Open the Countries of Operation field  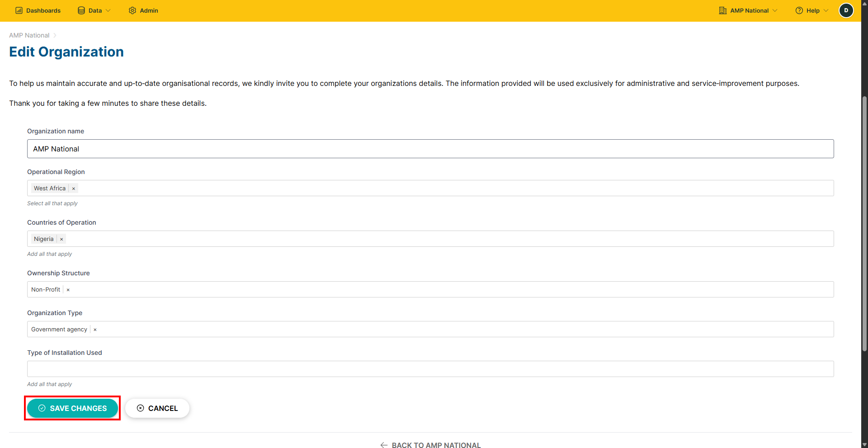click(x=430, y=239)
